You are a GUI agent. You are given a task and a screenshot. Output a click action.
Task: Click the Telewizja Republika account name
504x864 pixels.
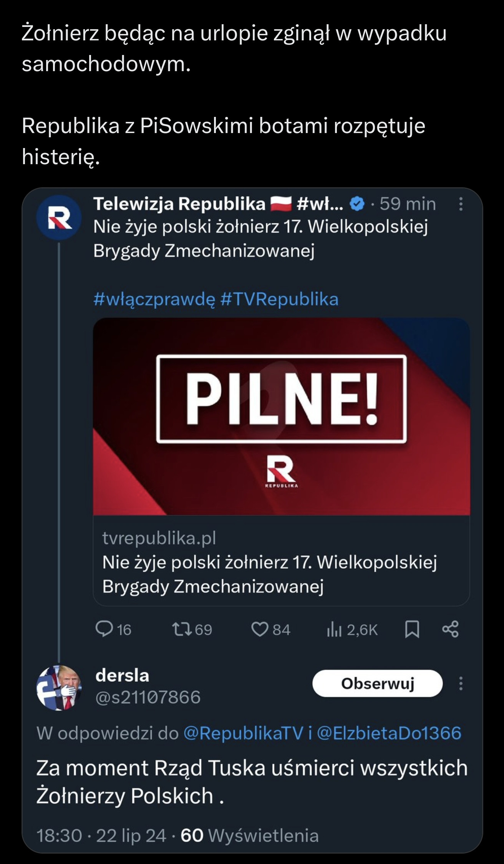coord(179,204)
